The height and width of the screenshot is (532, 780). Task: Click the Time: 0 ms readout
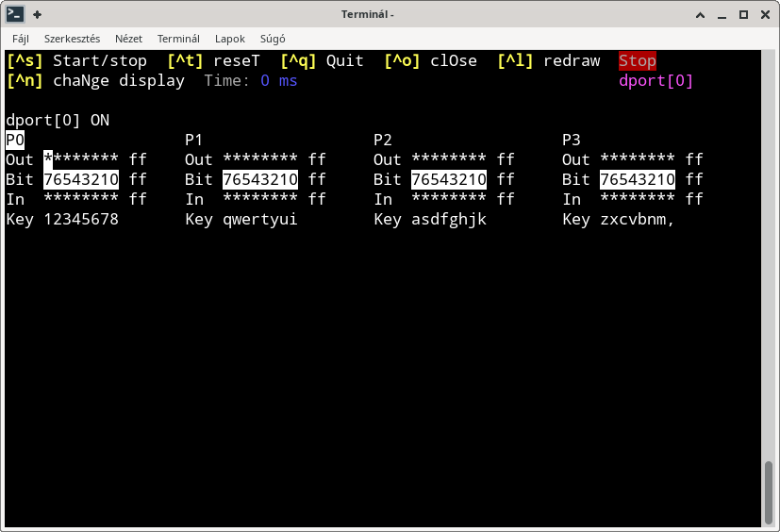[x=251, y=80]
